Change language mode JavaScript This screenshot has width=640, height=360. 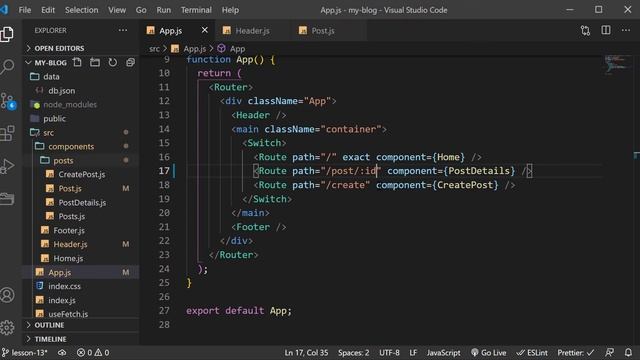click(x=443, y=352)
